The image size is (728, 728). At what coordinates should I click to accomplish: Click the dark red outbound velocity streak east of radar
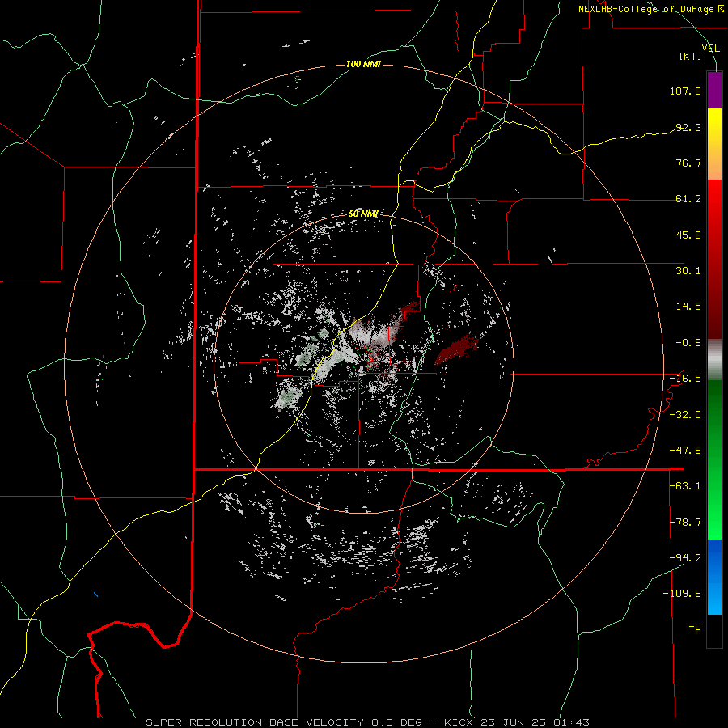click(x=457, y=349)
